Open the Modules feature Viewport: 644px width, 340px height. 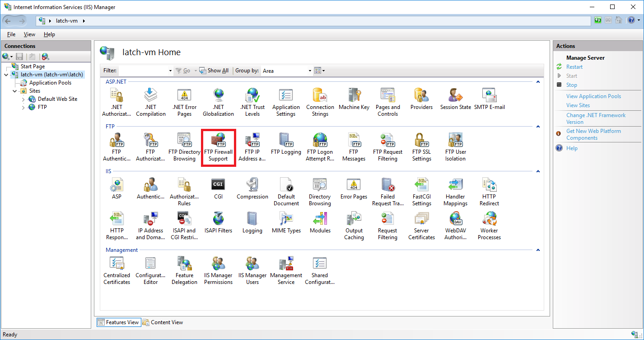coord(320,222)
